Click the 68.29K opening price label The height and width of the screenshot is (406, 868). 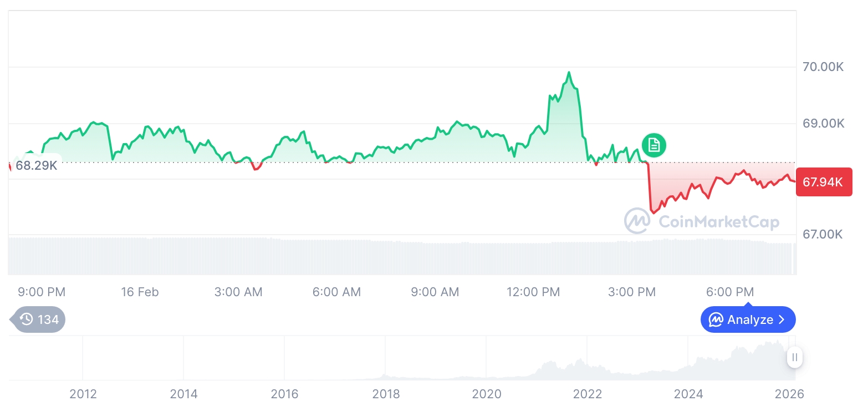[x=36, y=165]
